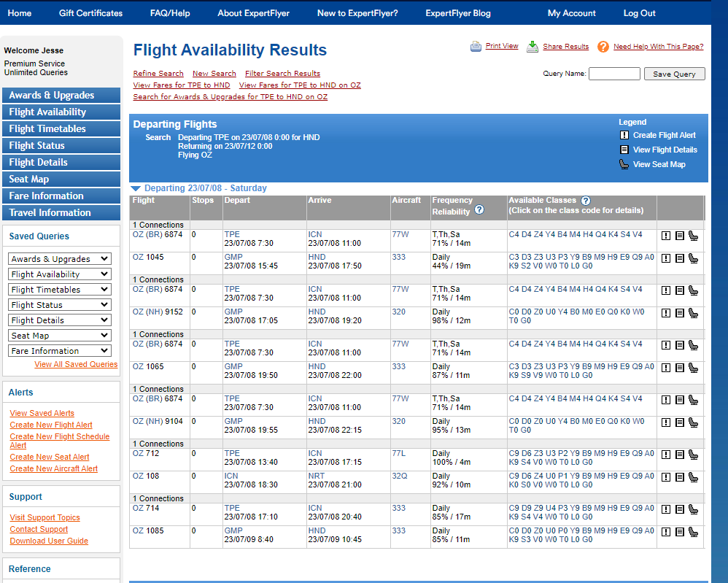Image resolution: width=728 pixels, height=583 pixels.
Task: Click the Print View printer icon
Action: point(476,47)
